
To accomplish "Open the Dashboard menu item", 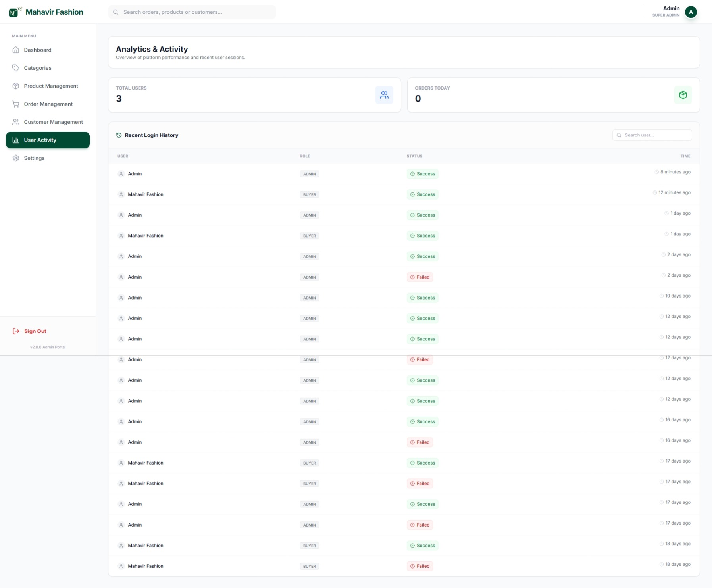I will click(38, 50).
